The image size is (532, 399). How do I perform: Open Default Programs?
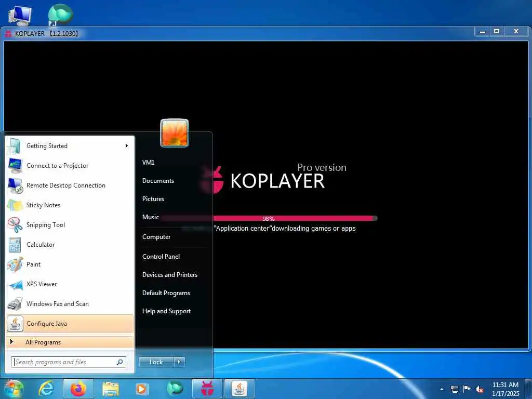pyautogui.click(x=166, y=293)
